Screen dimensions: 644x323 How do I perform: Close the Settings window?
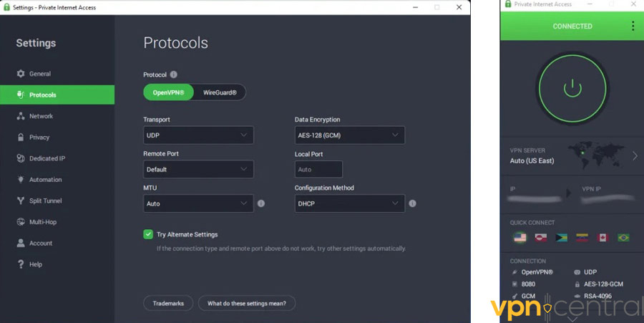coord(459,7)
